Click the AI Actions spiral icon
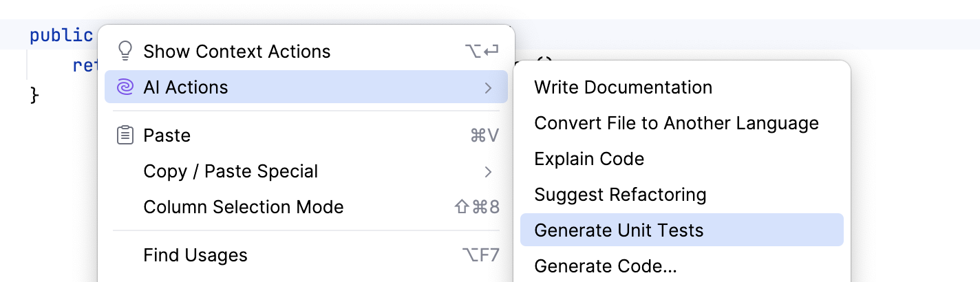This screenshot has width=980, height=282. click(x=125, y=87)
